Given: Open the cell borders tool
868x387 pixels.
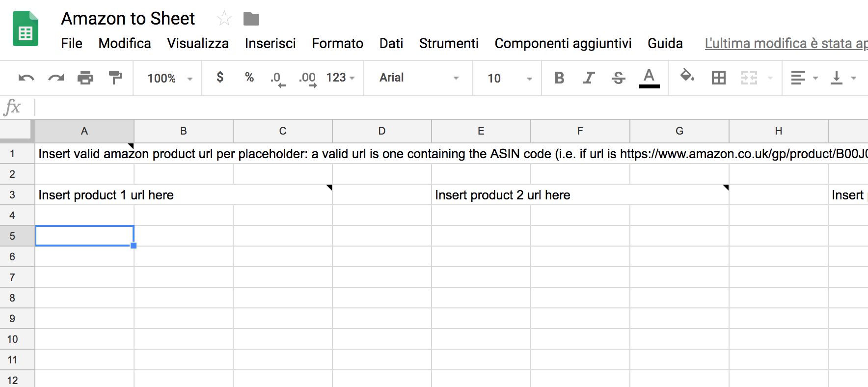Looking at the screenshot, I should pos(719,78).
